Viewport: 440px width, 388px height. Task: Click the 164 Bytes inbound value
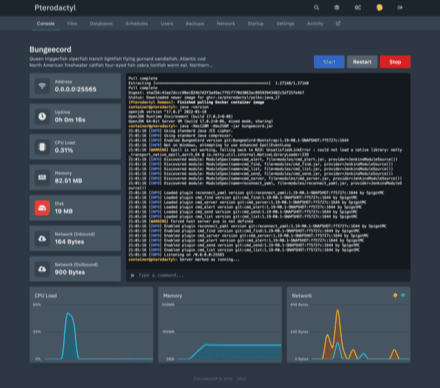69,242
